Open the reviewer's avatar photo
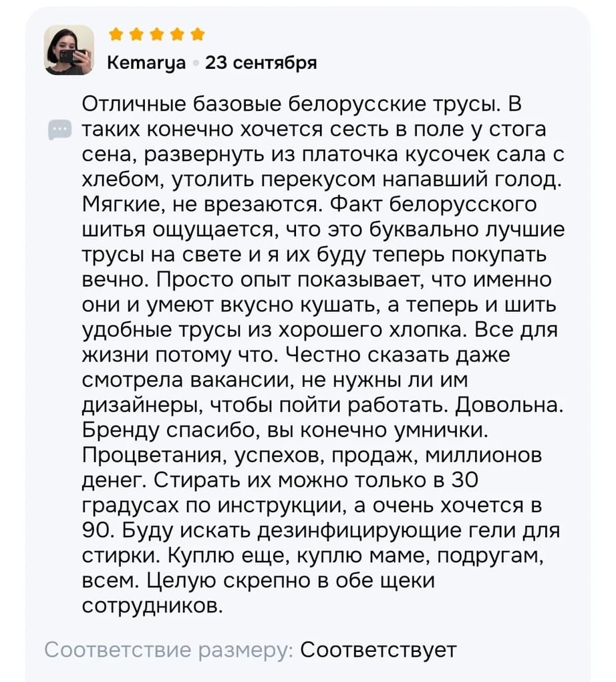Screen dimensions: 616x682 (69, 49)
